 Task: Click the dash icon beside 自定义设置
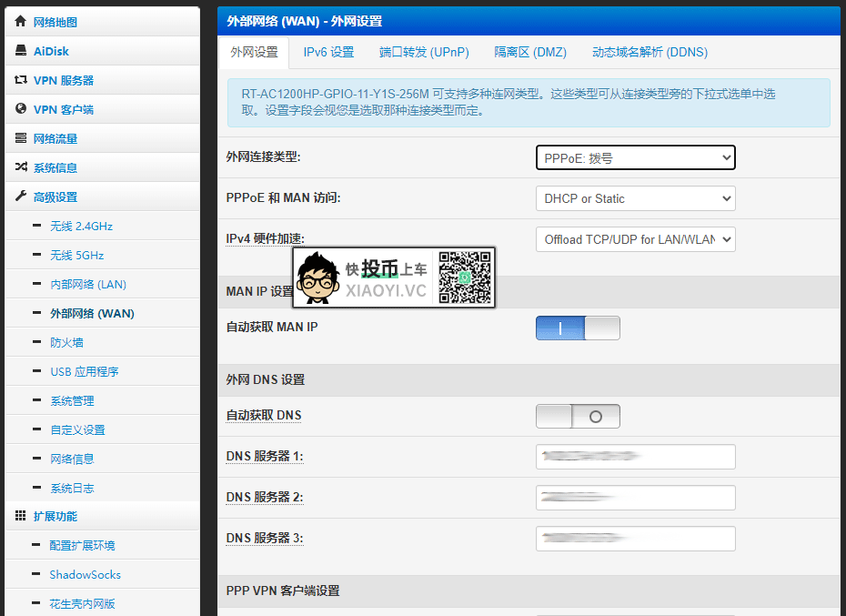coord(36,429)
